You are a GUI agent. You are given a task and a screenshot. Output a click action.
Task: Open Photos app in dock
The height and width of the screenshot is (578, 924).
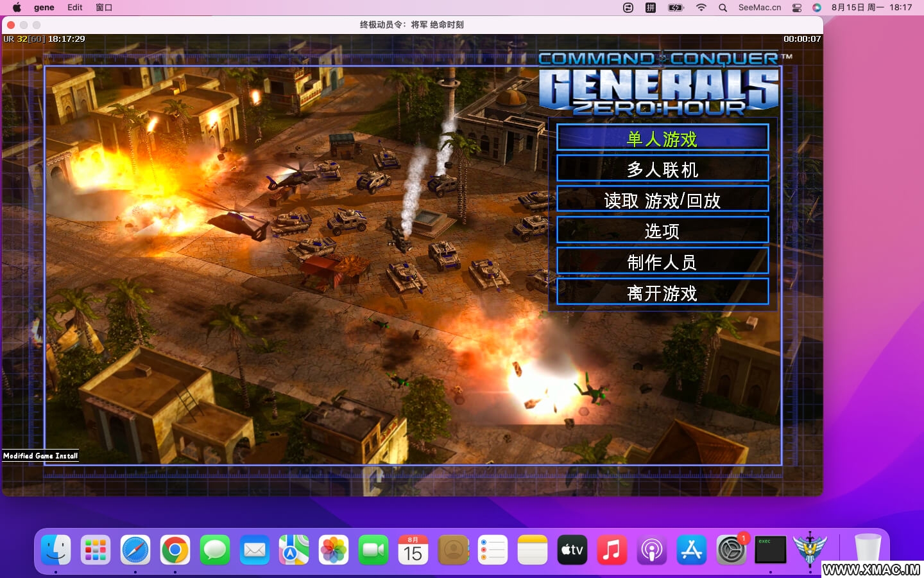[334, 550]
